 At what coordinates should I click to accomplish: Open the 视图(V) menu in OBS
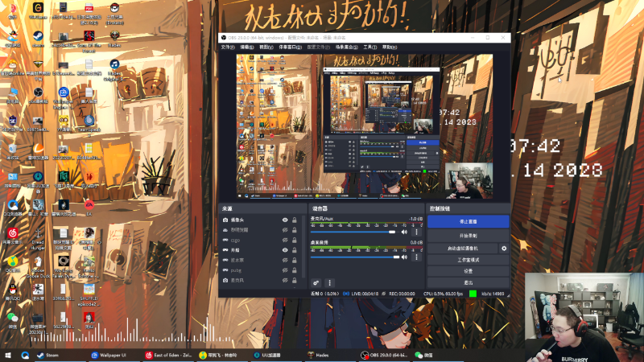[266, 47]
